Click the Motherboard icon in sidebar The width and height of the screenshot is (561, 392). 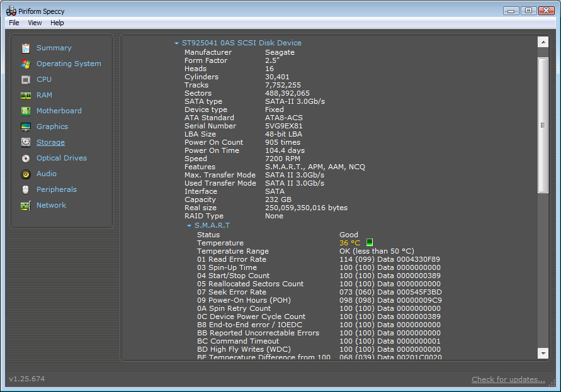pos(25,111)
